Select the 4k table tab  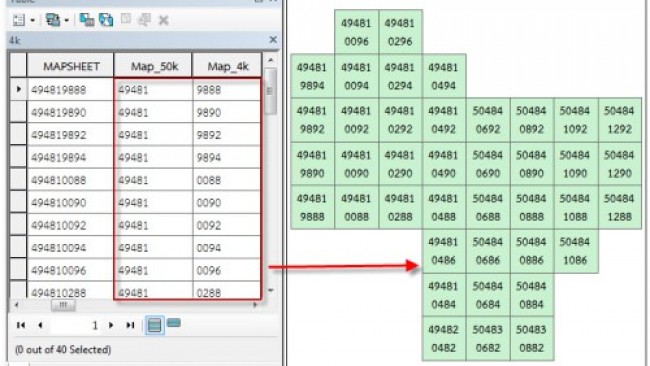click(x=15, y=40)
